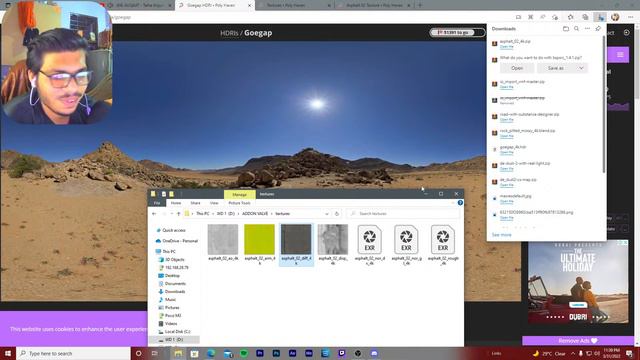Open File Explorer from taskbar
This screenshot has height=360, width=640.
(x=178, y=353)
